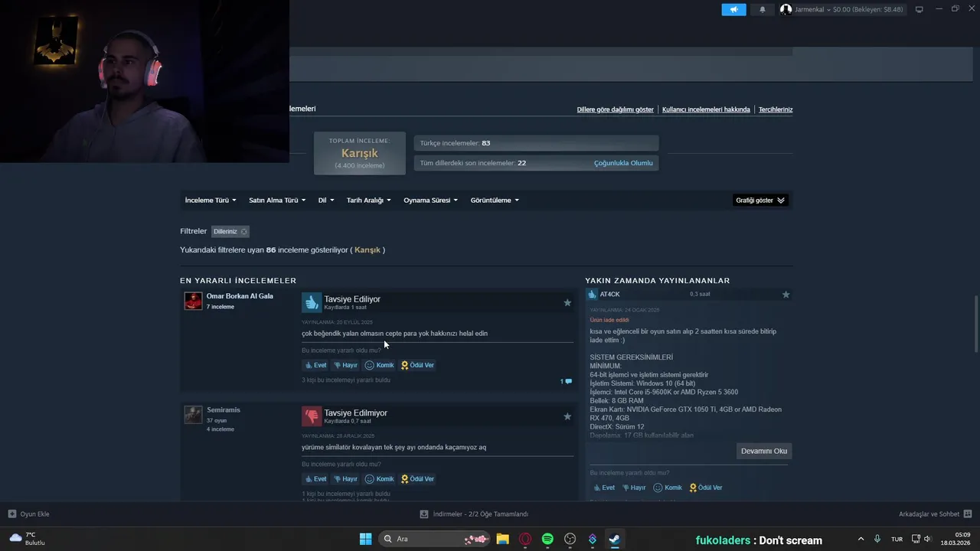
Task: Open Kullanıcı incelemeleri hakkında link
Action: [706, 109]
